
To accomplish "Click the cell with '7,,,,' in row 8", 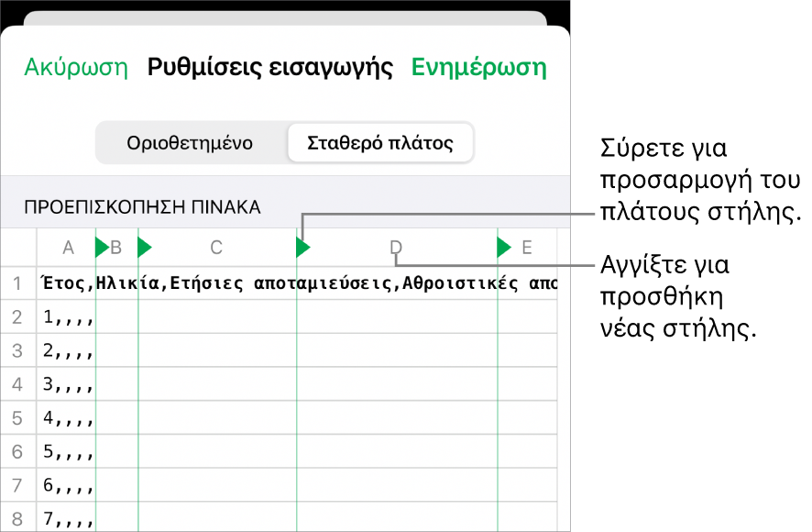I will [x=67, y=518].
